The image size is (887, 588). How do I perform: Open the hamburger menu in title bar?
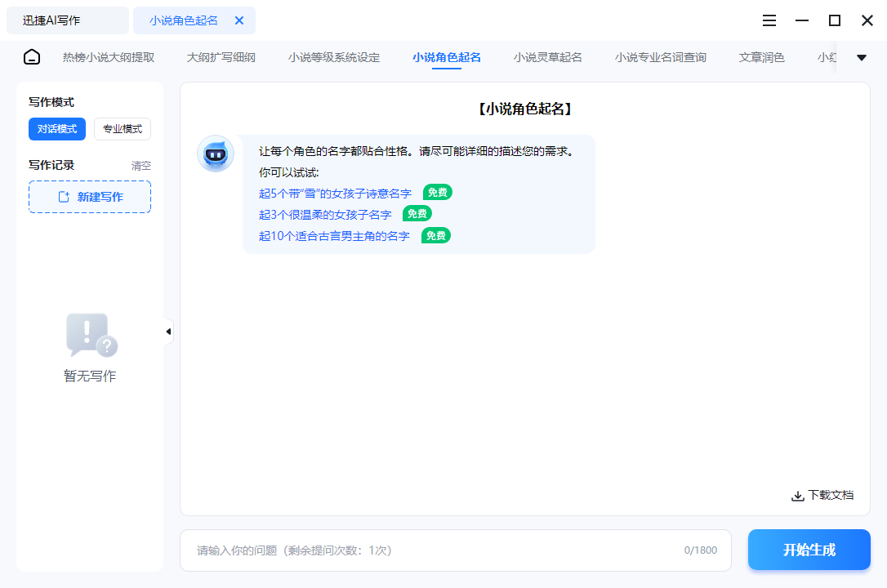pyautogui.click(x=769, y=20)
